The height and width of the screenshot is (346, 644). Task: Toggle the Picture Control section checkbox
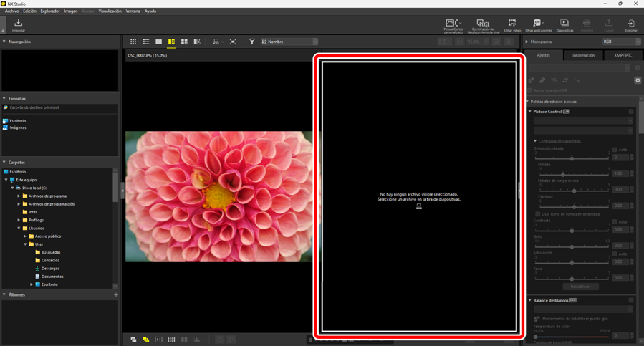coord(631,112)
